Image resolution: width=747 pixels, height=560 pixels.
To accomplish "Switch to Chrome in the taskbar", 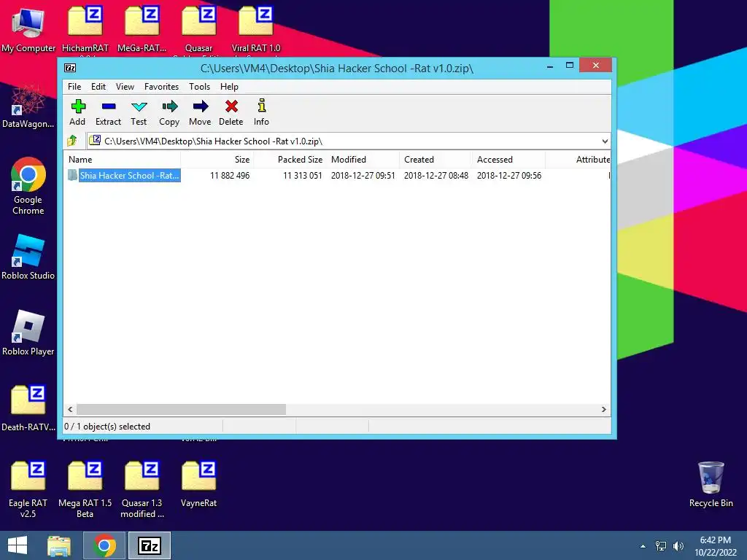I will 104,545.
